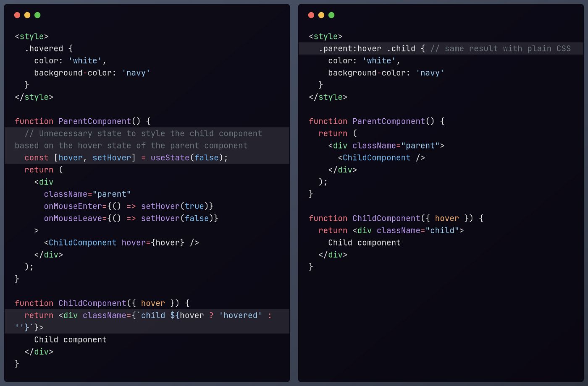588x386 pixels.
Task: Click 'function ParentComponent()' in the left panel
Action: [78, 121]
